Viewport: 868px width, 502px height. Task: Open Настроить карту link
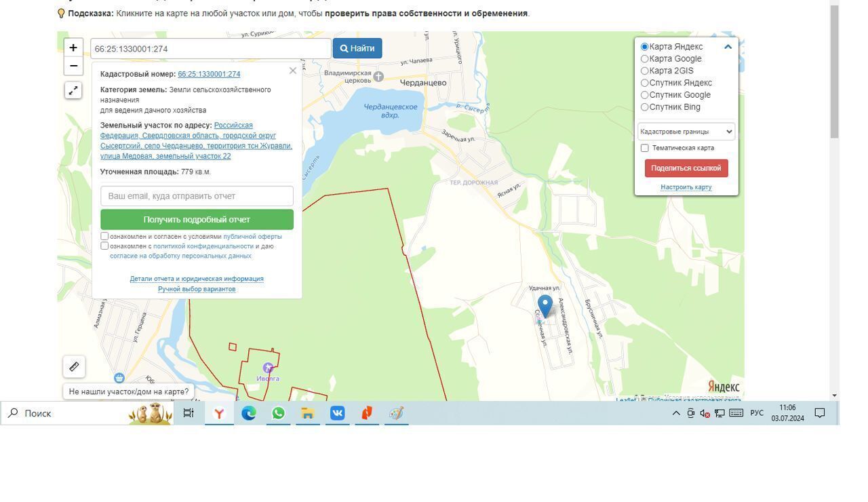686,187
